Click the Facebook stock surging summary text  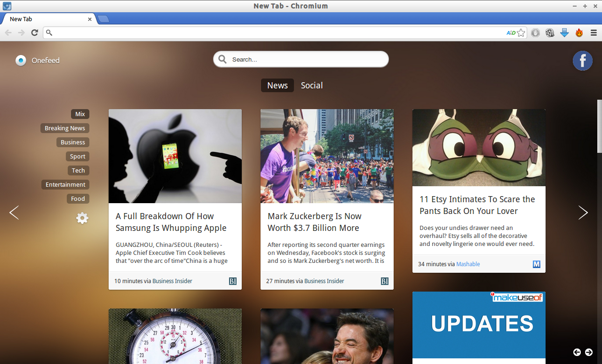(326, 253)
